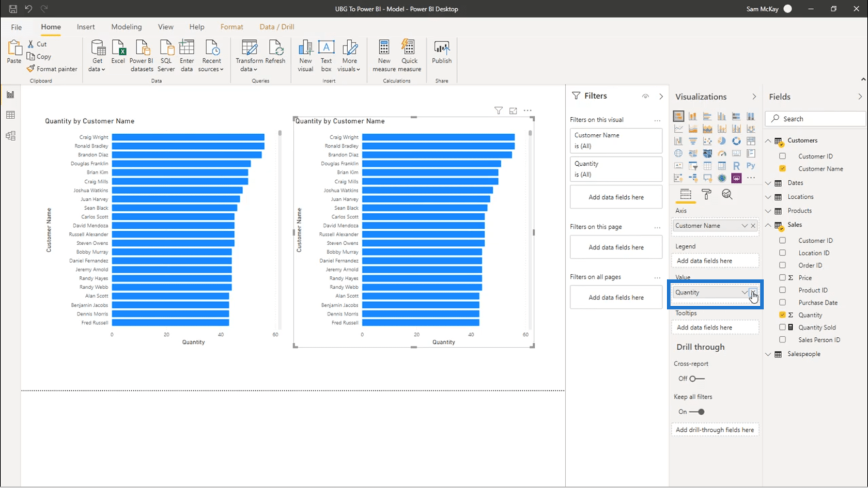Untick the Quantity field checkbox

tap(783, 315)
